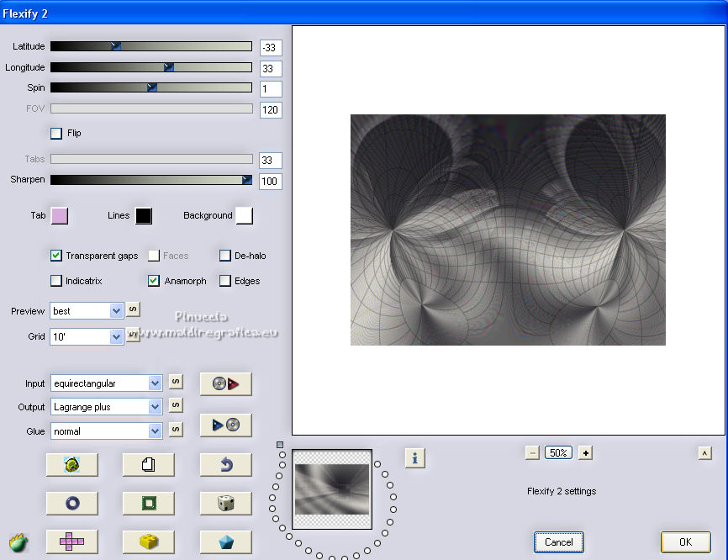Open the Output dropdown showing Lagrange plus
The width and height of the screenshot is (728, 560).
click(x=155, y=407)
